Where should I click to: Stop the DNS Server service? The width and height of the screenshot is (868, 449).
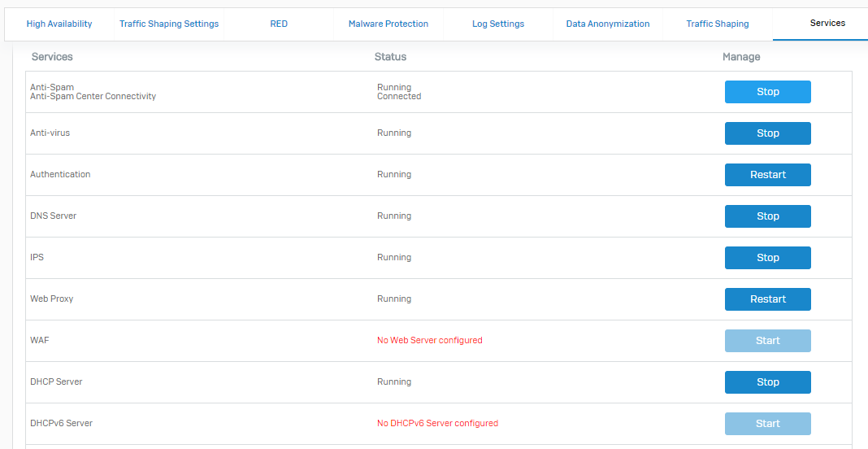[x=768, y=216]
